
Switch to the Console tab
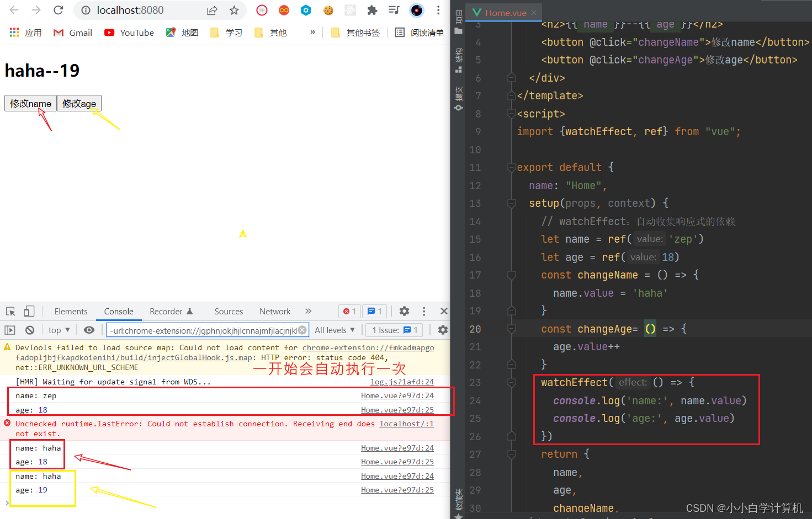coord(119,312)
